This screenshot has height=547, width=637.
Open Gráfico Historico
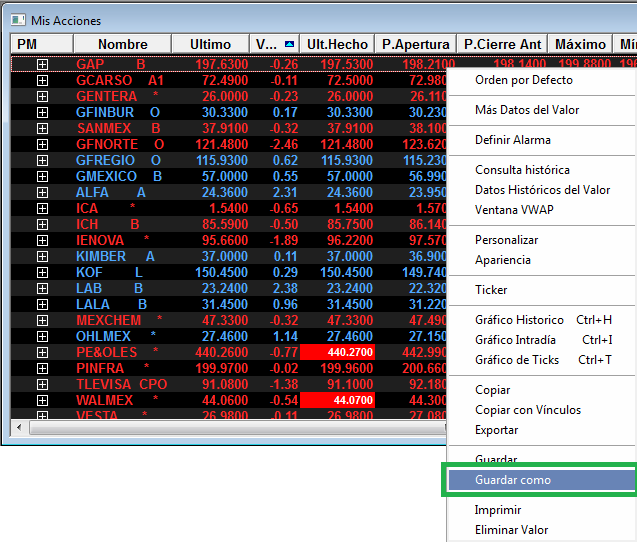pyautogui.click(x=542, y=320)
